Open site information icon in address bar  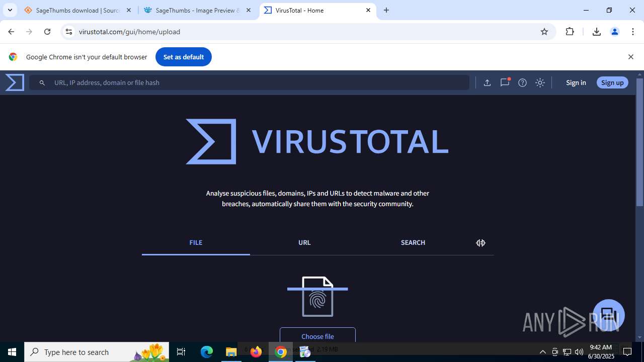(69, 32)
